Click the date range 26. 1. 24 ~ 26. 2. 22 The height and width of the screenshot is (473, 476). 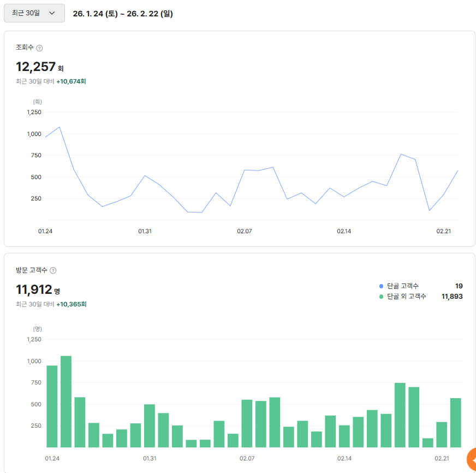click(123, 14)
